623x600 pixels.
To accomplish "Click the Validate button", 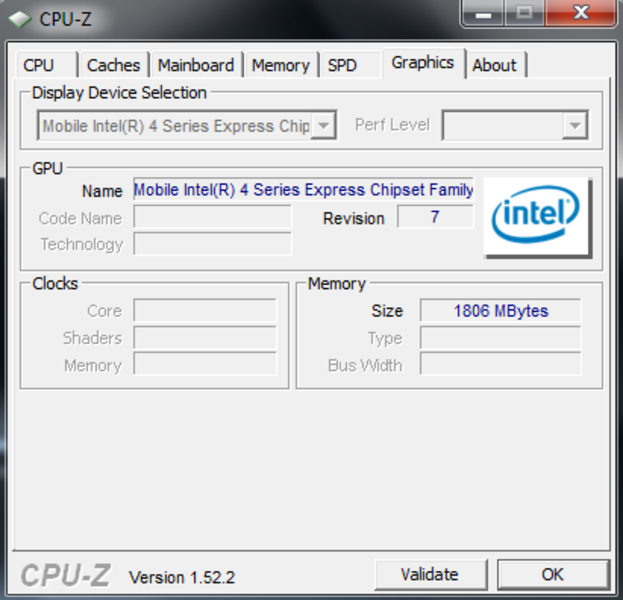I will [x=431, y=575].
